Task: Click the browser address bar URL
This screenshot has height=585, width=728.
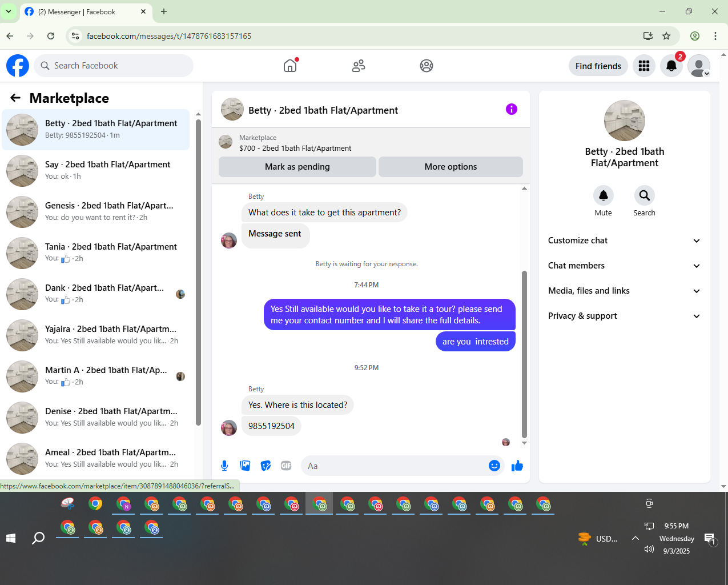Action: click(169, 36)
